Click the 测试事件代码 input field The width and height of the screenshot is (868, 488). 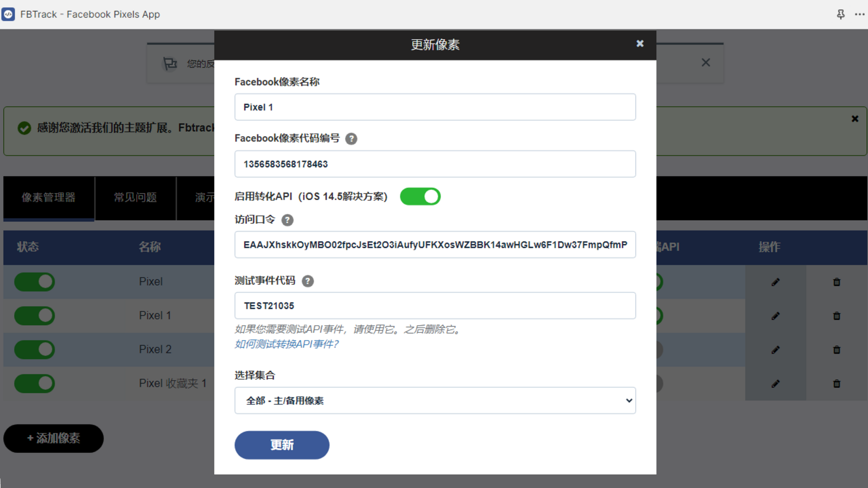(435, 306)
